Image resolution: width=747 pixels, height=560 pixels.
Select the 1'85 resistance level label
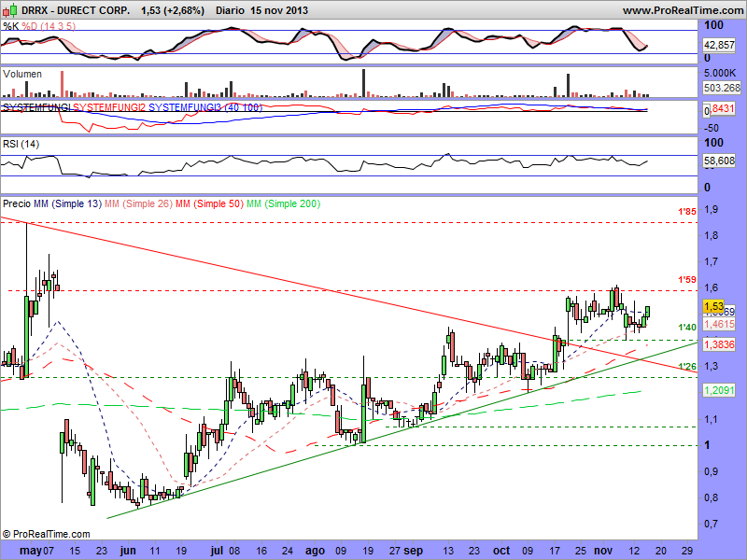pos(687,211)
